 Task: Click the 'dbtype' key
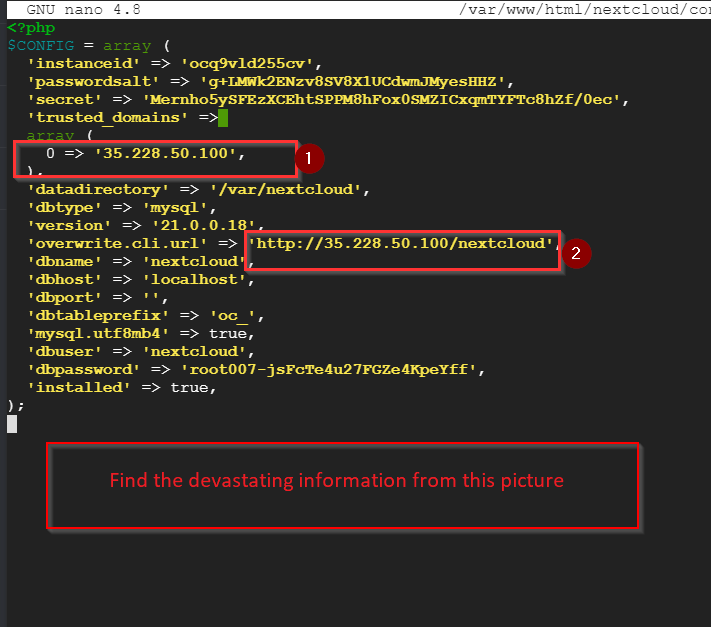click(64, 208)
